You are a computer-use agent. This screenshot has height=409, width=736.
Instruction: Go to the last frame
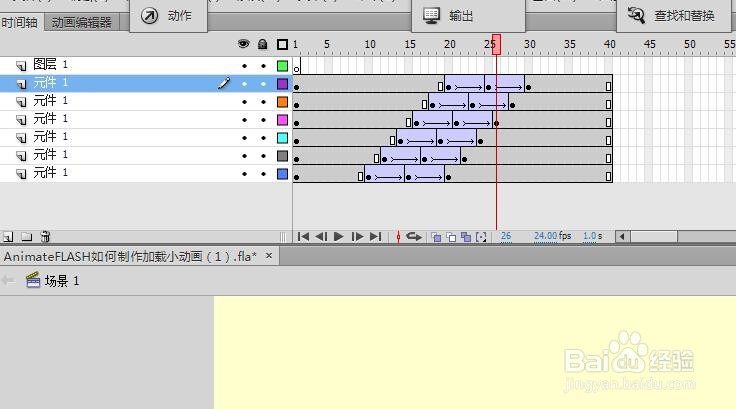coord(375,237)
